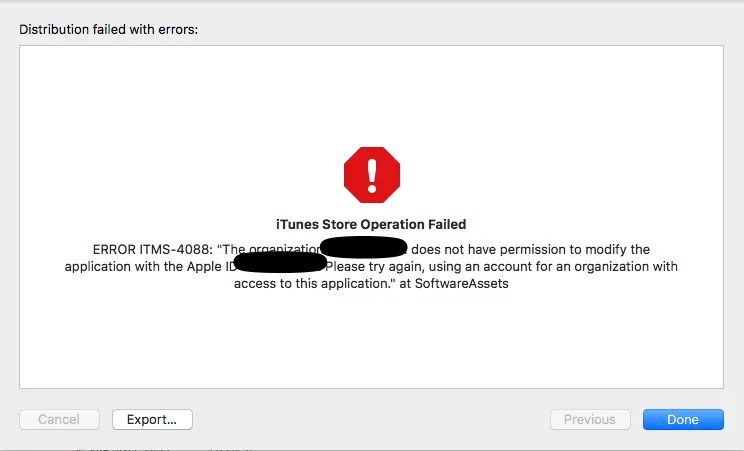Image resolution: width=744 pixels, height=451 pixels.
Task: Click the dimmed Previous button
Action: pos(590,420)
